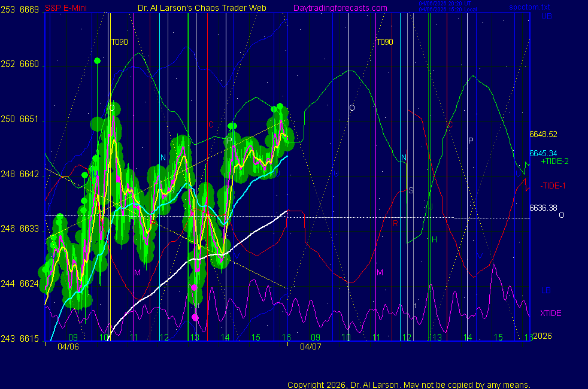
Task: Click the UB upper band label
Action: (546, 16)
